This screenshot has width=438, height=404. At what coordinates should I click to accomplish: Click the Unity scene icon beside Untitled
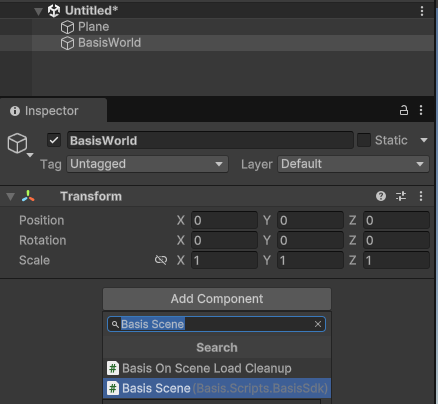pyautogui.click(x=54, y=11)
